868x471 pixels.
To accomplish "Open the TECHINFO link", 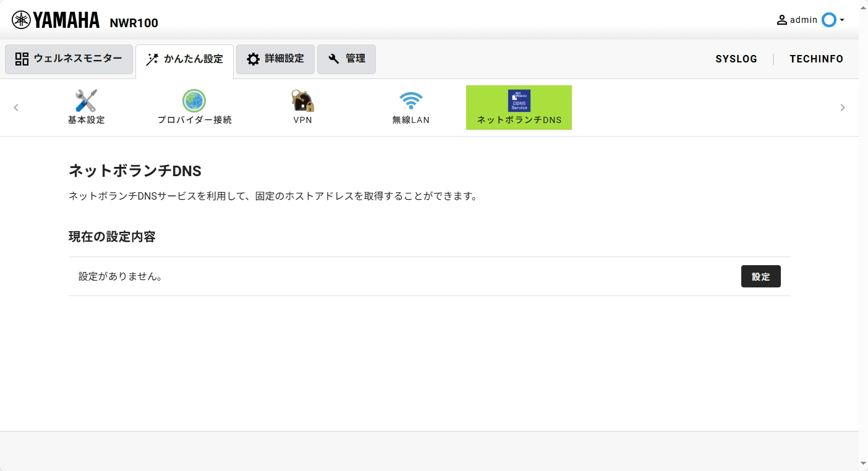I will click(816, 59).
